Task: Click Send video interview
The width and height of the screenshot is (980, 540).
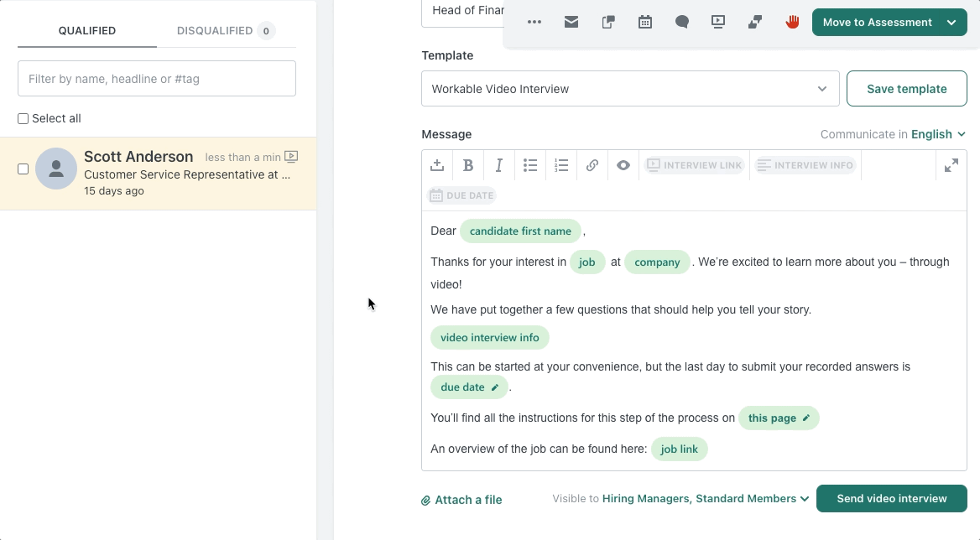Action: click(x=892, y=499)
